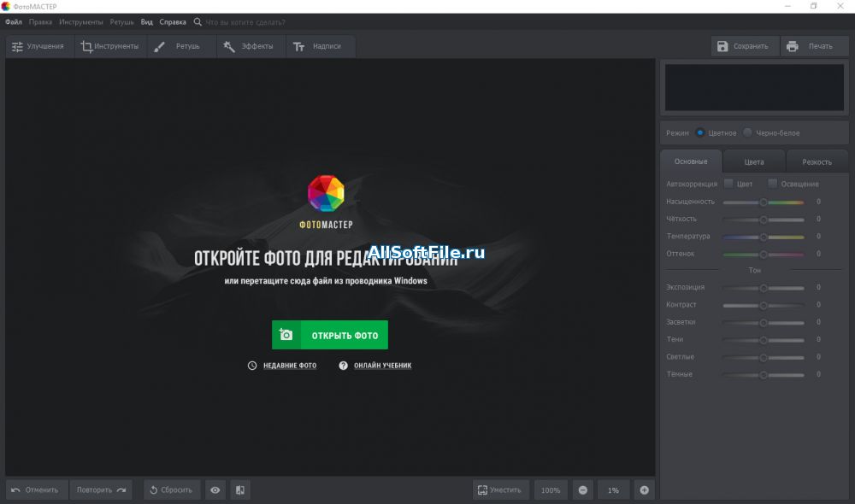Click the Температура slider handle
This screenshot has width=855, height=504.
click(764, 237)
